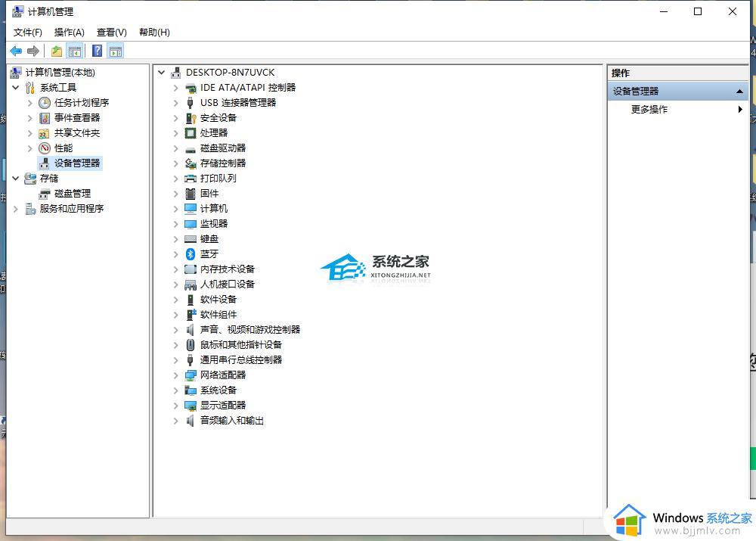756x541 pixels.
Task: Select the 内存技术设备 device label
Action: [x=228, y=269]
